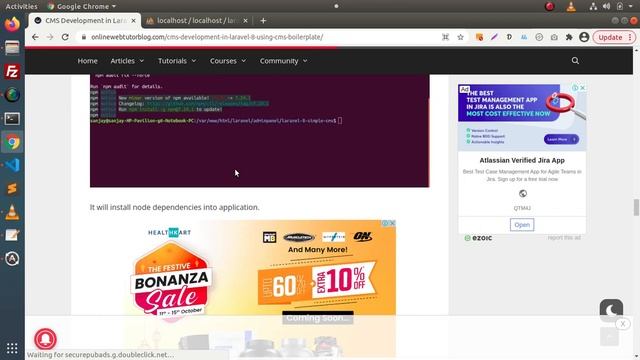Viewport: 640px width, 360px height.
Task: Close the bottom overlay ad
Action: coord(622,324)
